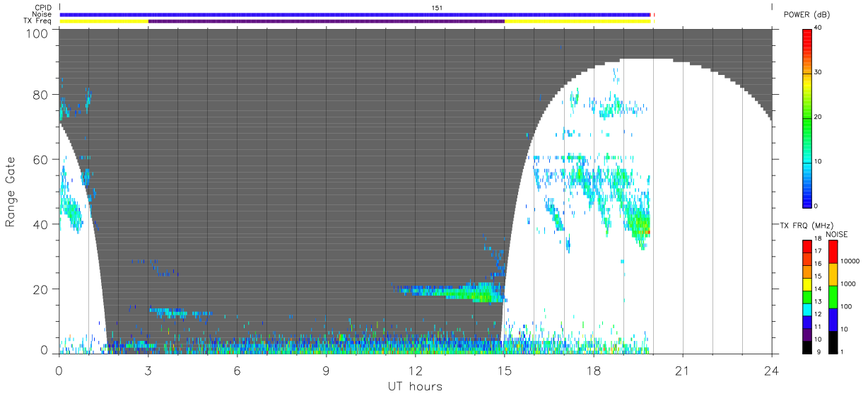Click the 9 tick on the UT hours axis

(x=327, y=370)
